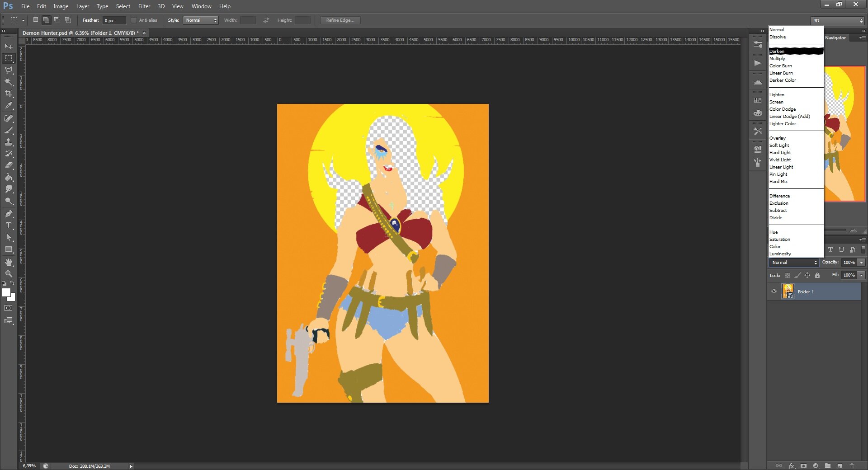Open the Filter menu
The image size is (868, 470).
click(144, 6)
